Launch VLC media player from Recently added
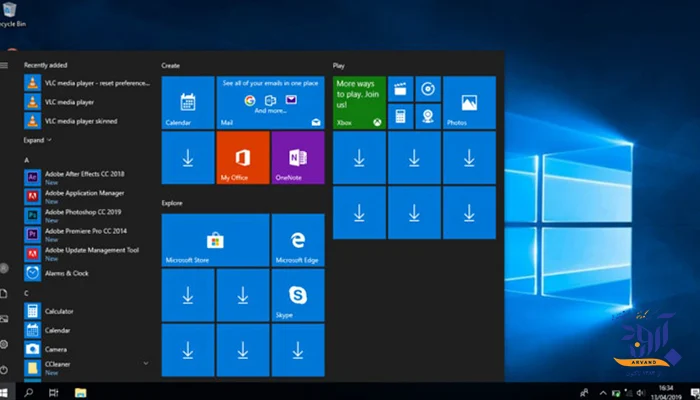700x400 pixels. coord(87,102)
